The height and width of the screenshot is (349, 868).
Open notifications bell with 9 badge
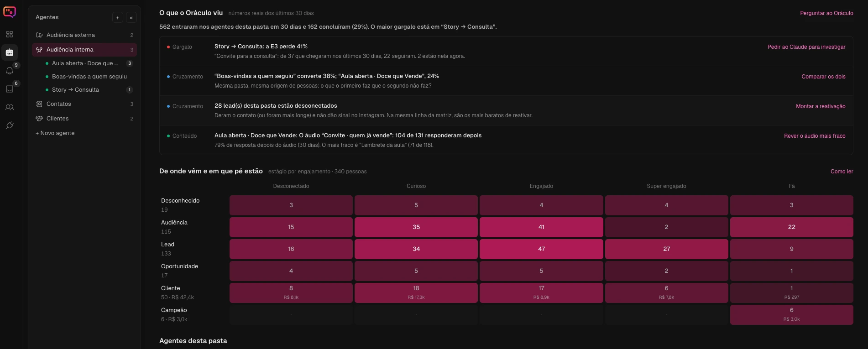click(x=10, y=71)
